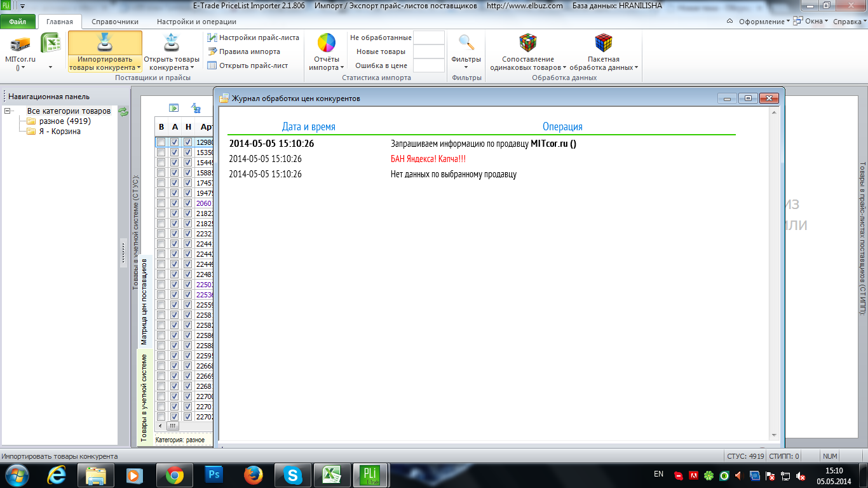
Task: Click the sort icon above product grid
Action: click(x=196, y=108)
